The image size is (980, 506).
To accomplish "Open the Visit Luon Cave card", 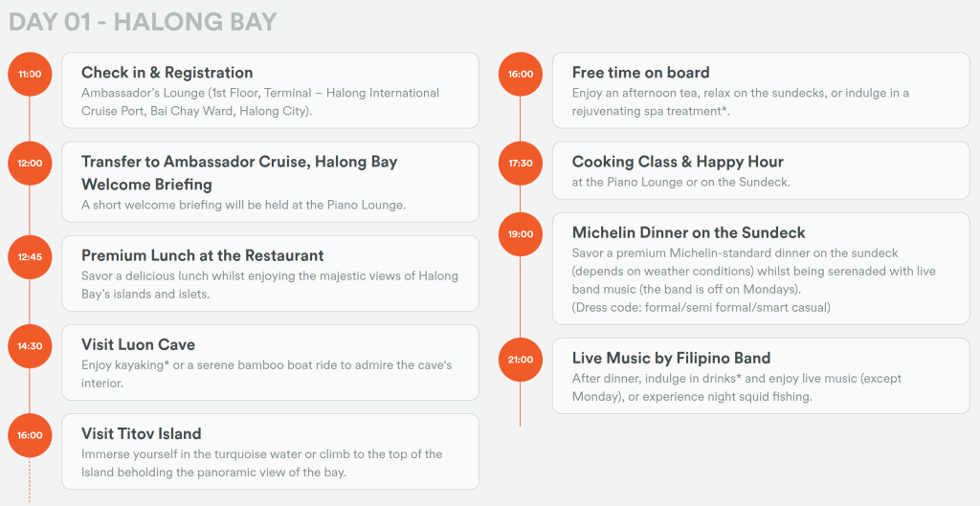I will [270, 363].
